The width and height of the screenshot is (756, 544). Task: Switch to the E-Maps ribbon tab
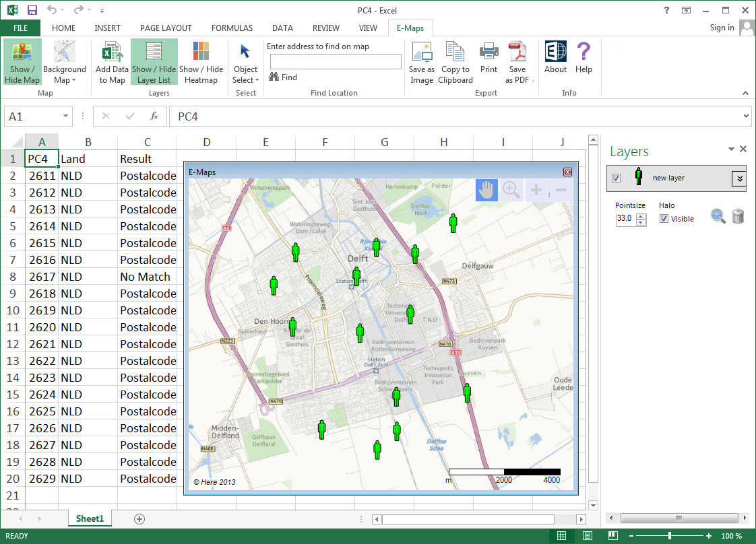(410, 28)
